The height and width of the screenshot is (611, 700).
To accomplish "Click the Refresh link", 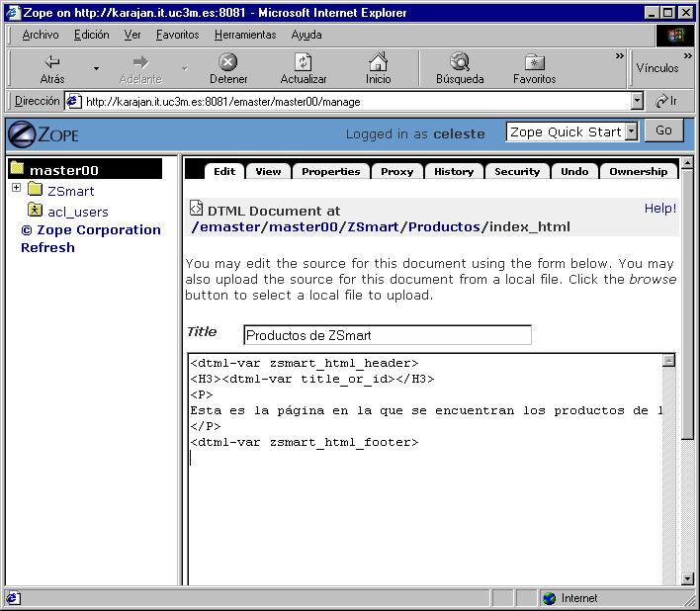I will coord(47,248).
